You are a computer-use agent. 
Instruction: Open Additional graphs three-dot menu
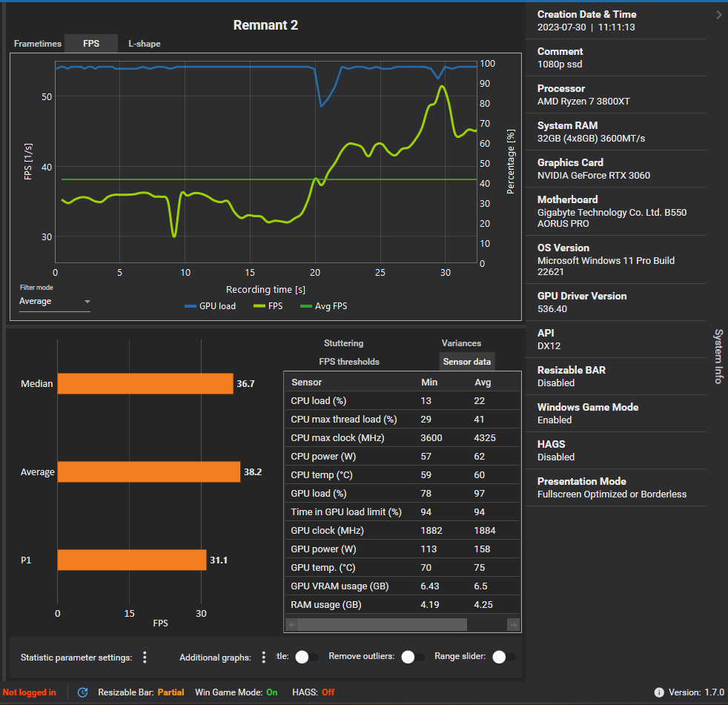[264, 658]
